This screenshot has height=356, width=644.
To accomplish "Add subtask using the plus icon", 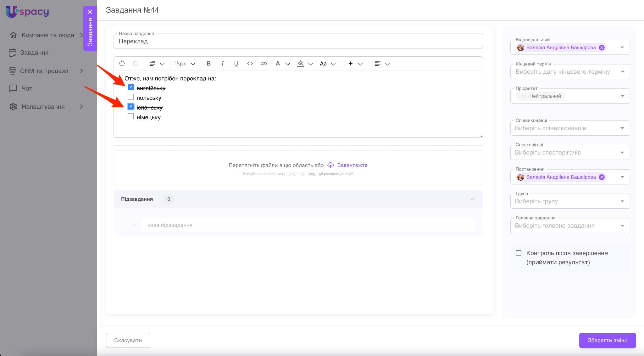I will (x=135, y=225).
